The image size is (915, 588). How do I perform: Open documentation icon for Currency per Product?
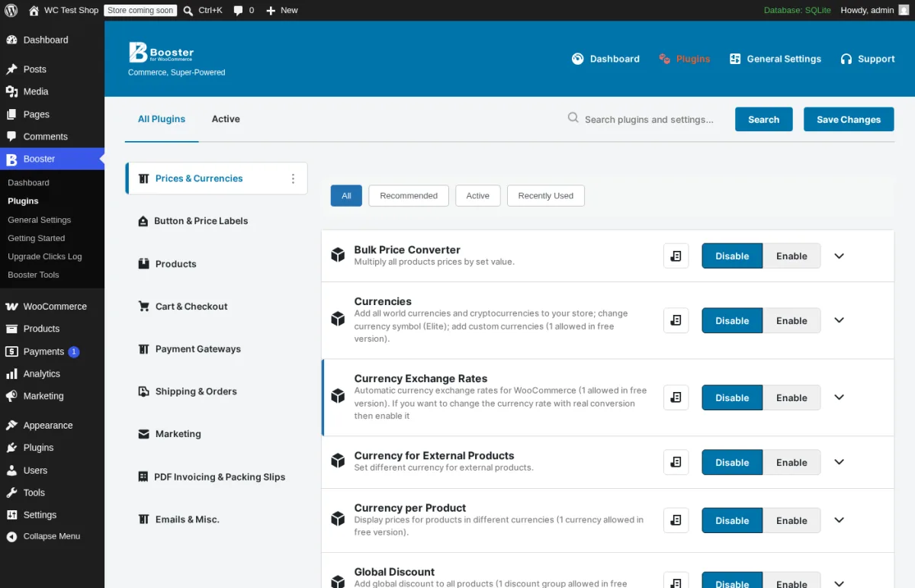676,520
